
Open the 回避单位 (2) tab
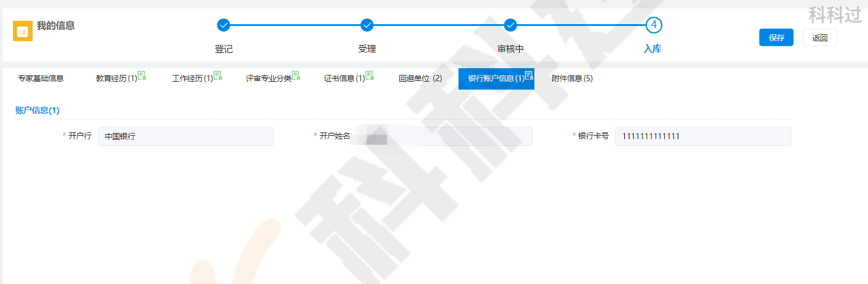tap(420, 79)
